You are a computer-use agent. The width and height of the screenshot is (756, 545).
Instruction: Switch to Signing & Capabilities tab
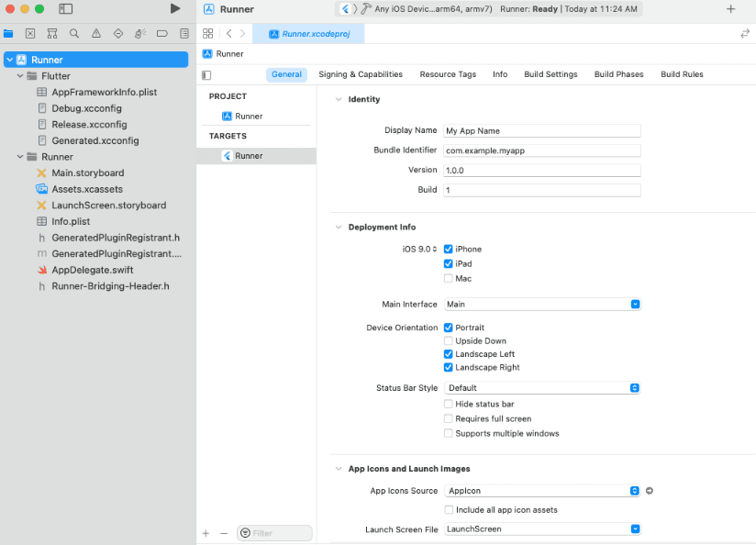pos(361,74)
